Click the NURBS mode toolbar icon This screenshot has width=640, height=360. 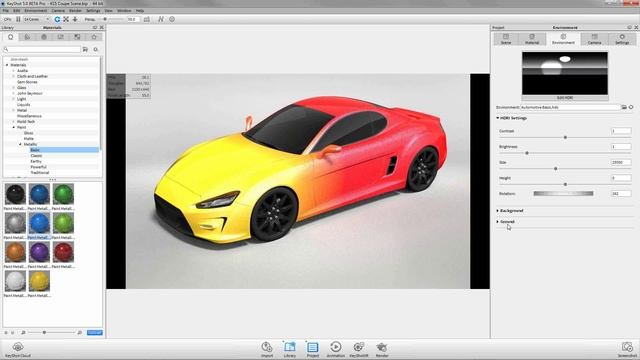click(161, 19)
